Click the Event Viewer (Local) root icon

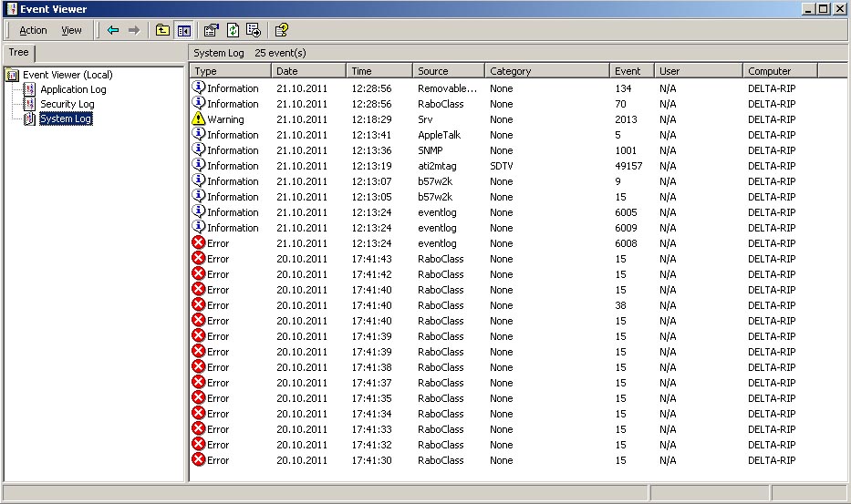tap(12, 75)
